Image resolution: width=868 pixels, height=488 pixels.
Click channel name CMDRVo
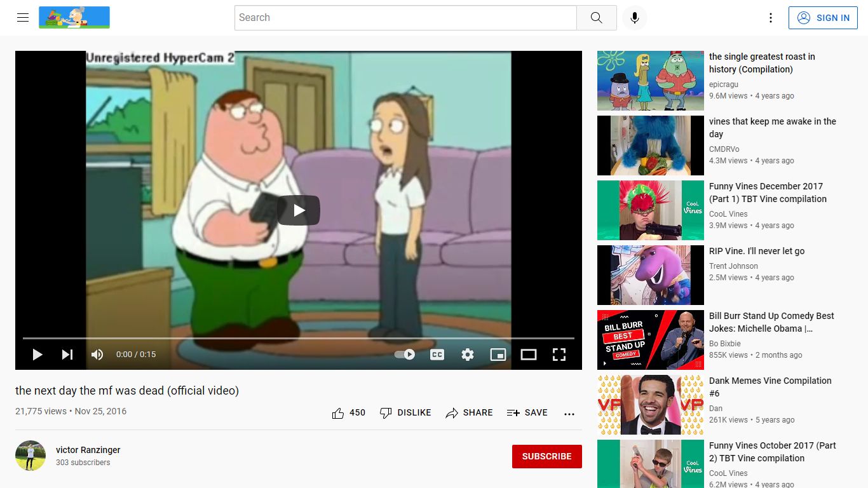click(724, 149)
